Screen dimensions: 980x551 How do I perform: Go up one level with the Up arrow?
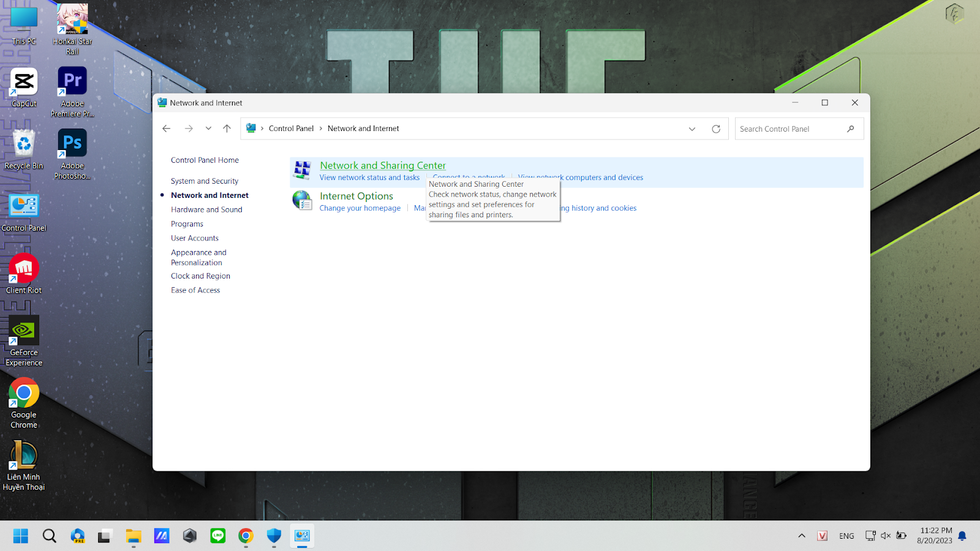[227, 129]
